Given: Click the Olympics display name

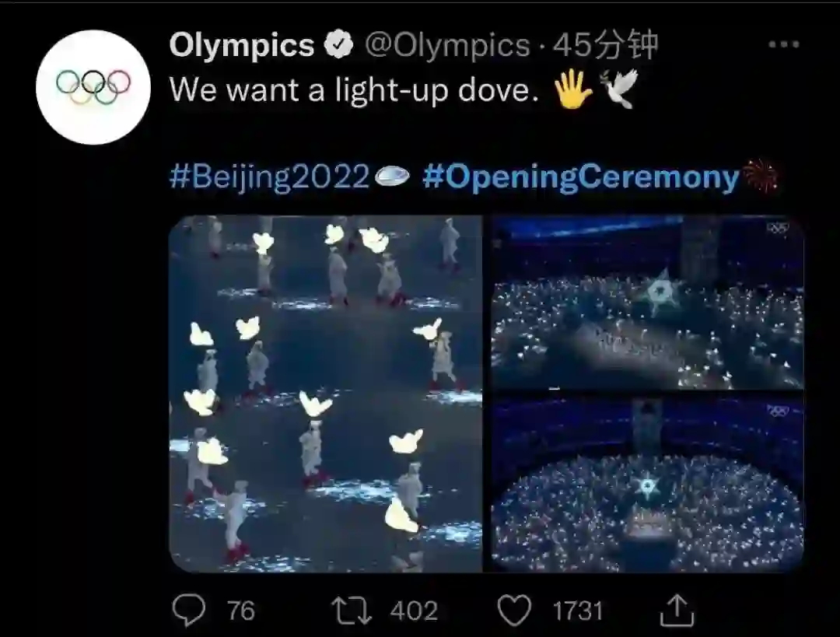Looking at the screenshot, I should point(242,47).
